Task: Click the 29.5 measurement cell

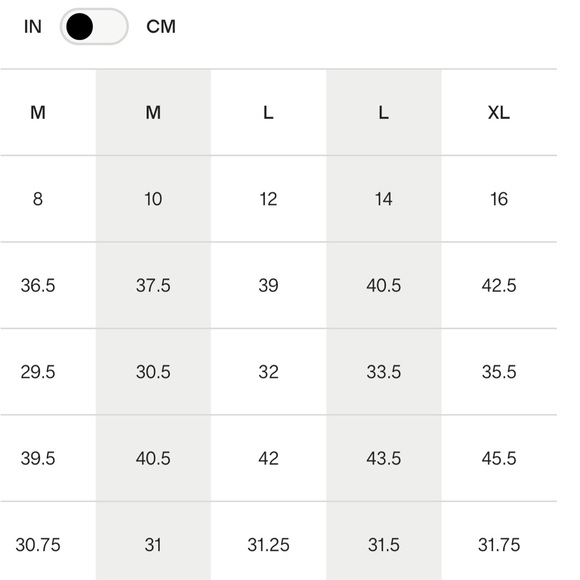Action: coord(38,372)
